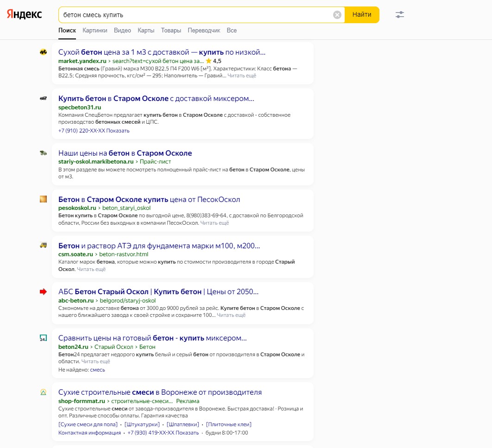492x448 pixels.
Task: Open the Переводчик tab
Action: point(204,31)
